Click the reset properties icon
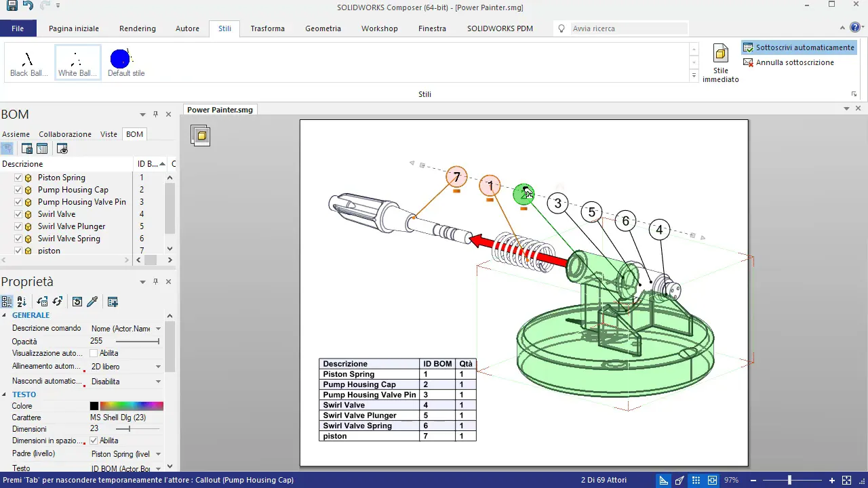 77,302
